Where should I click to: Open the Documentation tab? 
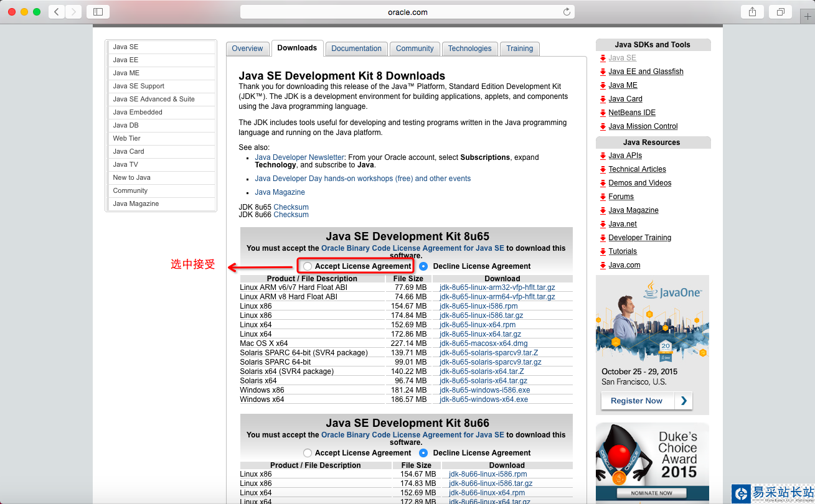(356, 49)
